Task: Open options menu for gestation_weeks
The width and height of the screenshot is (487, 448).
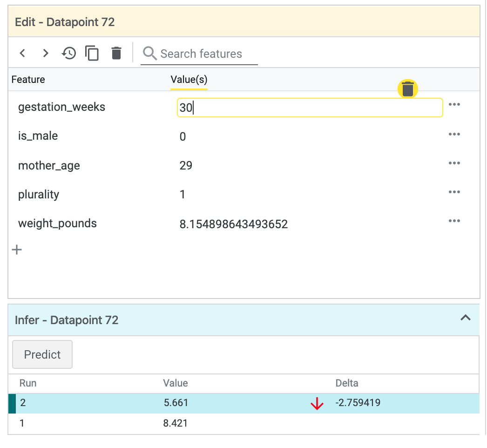Action: pyautogui.click(x=454, y=105)
